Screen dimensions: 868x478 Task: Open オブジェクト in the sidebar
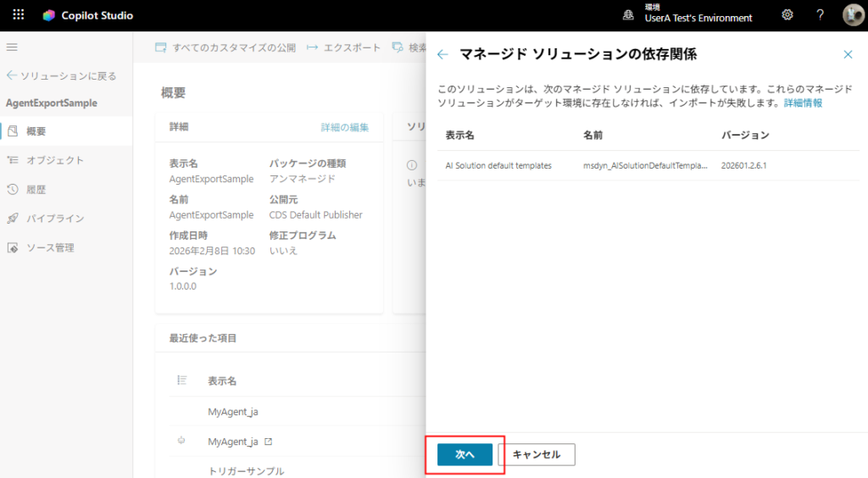tap(54, 160)
